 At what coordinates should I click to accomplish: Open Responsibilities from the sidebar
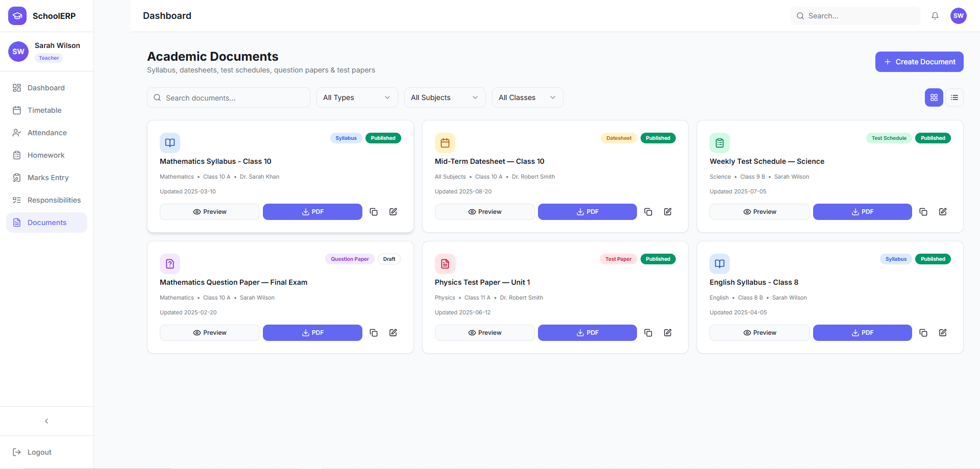(46, 200)
